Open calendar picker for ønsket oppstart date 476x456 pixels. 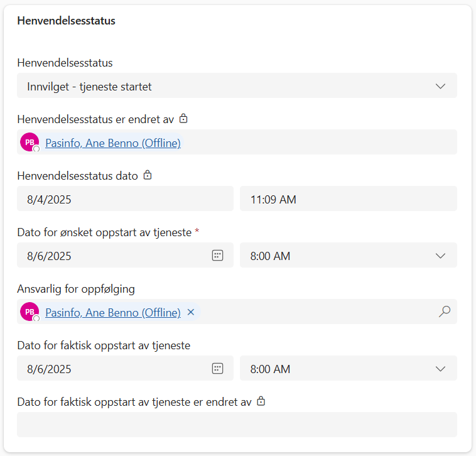(x=217, y=256)
